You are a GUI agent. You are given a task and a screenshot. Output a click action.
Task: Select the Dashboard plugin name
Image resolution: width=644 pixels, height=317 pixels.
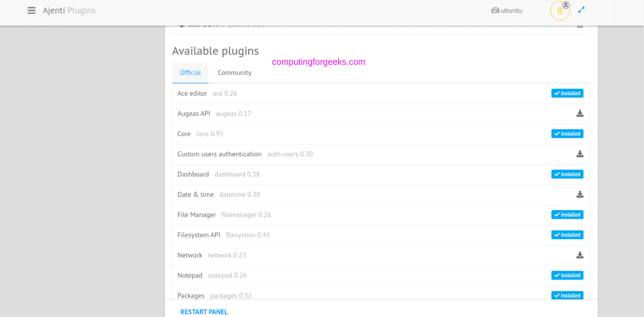193,174
